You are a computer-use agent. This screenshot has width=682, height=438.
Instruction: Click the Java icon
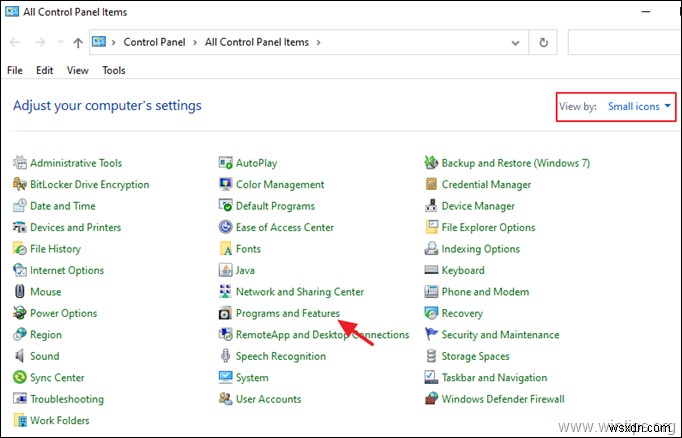(226, 270)
